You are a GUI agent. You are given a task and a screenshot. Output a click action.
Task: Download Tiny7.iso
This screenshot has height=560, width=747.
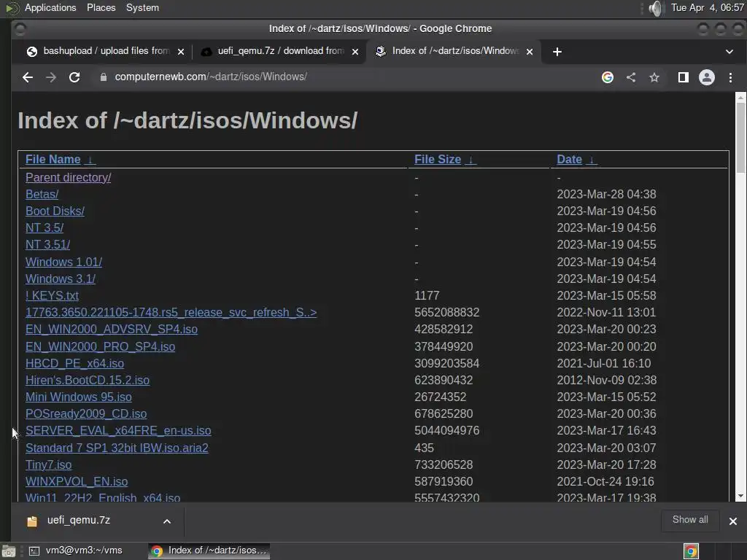(49, 464)
